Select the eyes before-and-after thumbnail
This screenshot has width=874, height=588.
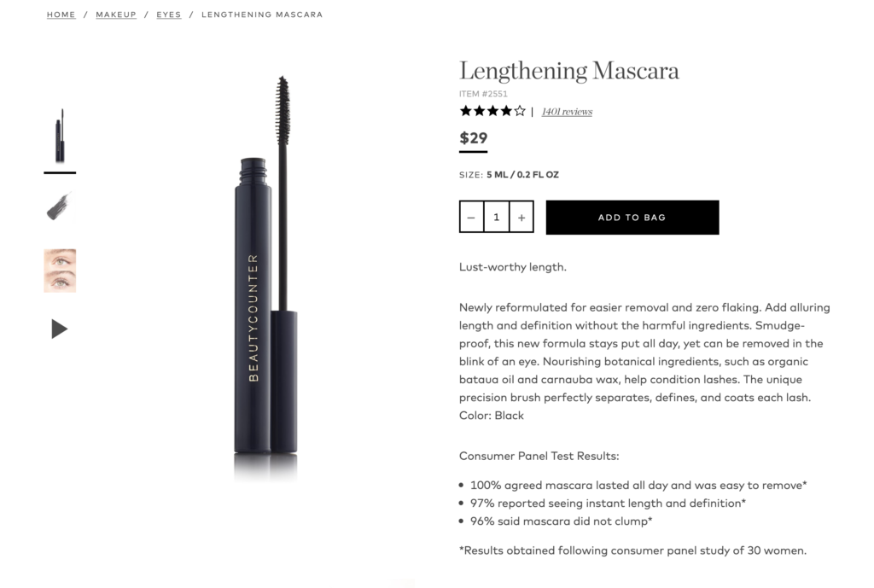point(60,271)
